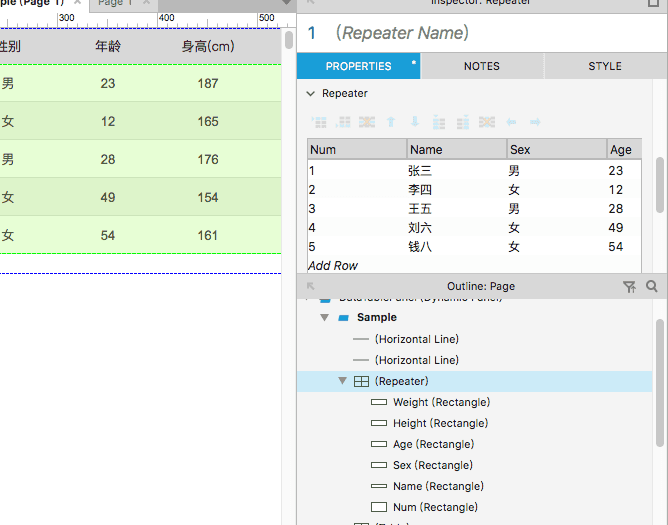Select Height (Rectangle) in Outline
668x525 pixels.
(441, 423)
